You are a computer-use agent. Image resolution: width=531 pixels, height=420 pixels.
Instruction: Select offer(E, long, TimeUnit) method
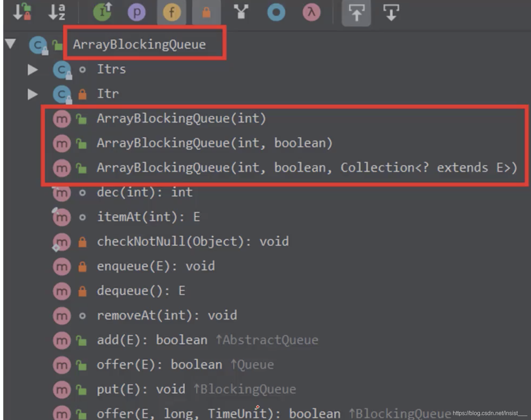[x=219, y=413]
